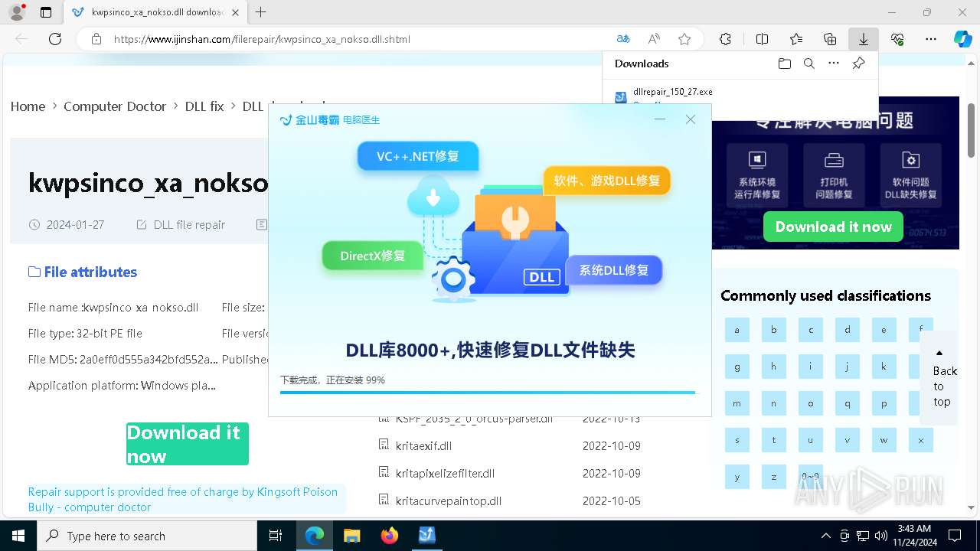
Task: Select classification letter m
Action: point(737,403)
